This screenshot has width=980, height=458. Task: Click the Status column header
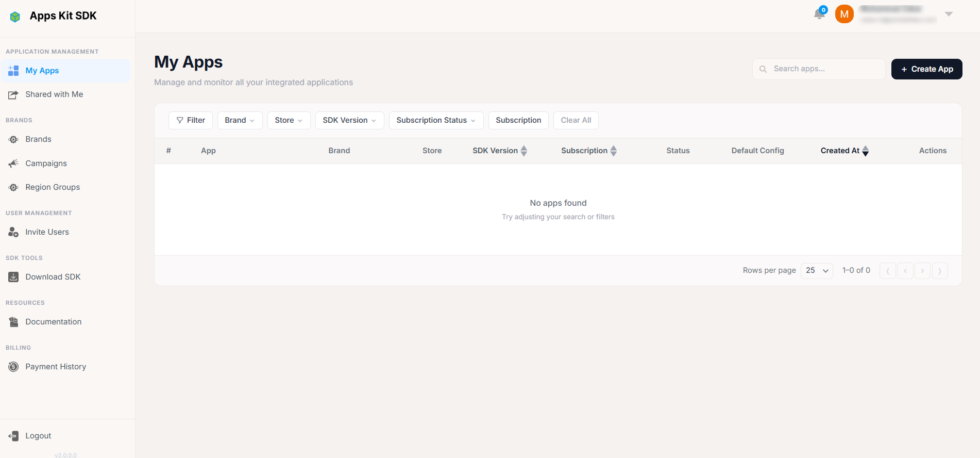click(x=678, y=151)
